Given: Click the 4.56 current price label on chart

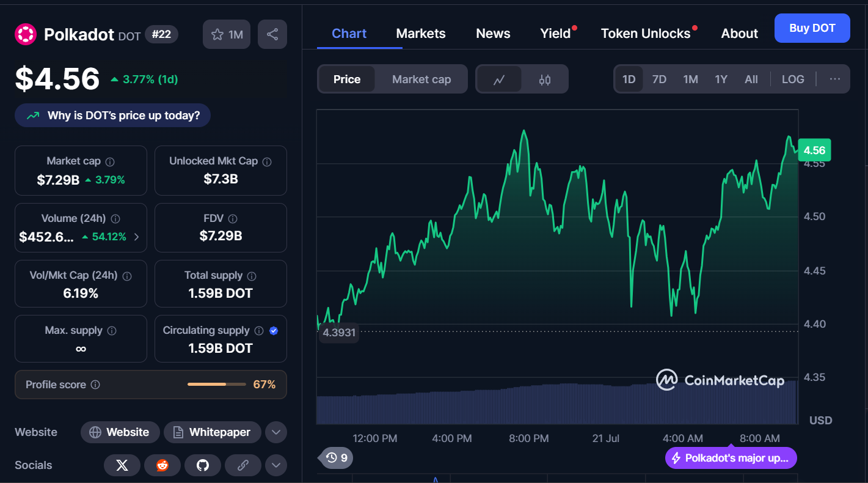Looking at the screenshot, I should coord(814,150).
